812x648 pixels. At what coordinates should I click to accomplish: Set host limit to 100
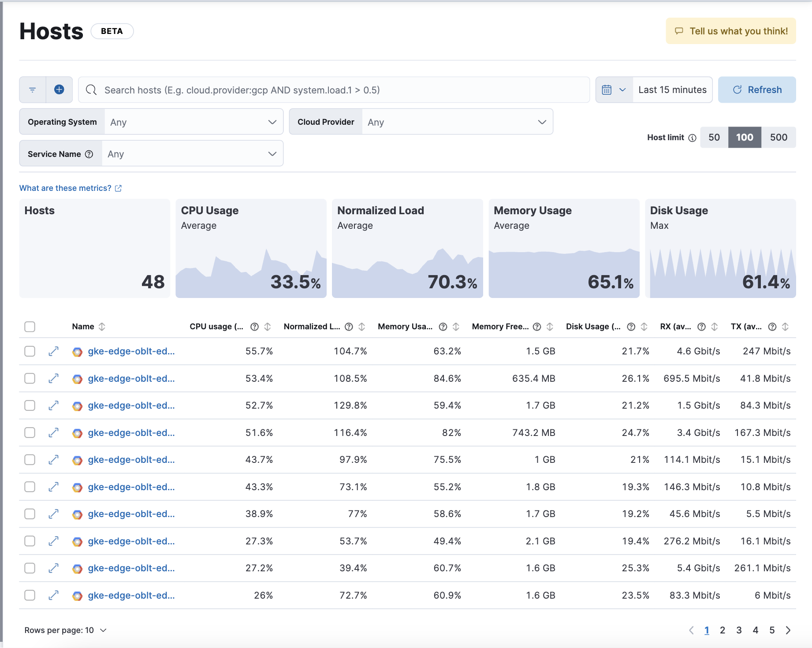click(x=745, y=138)
